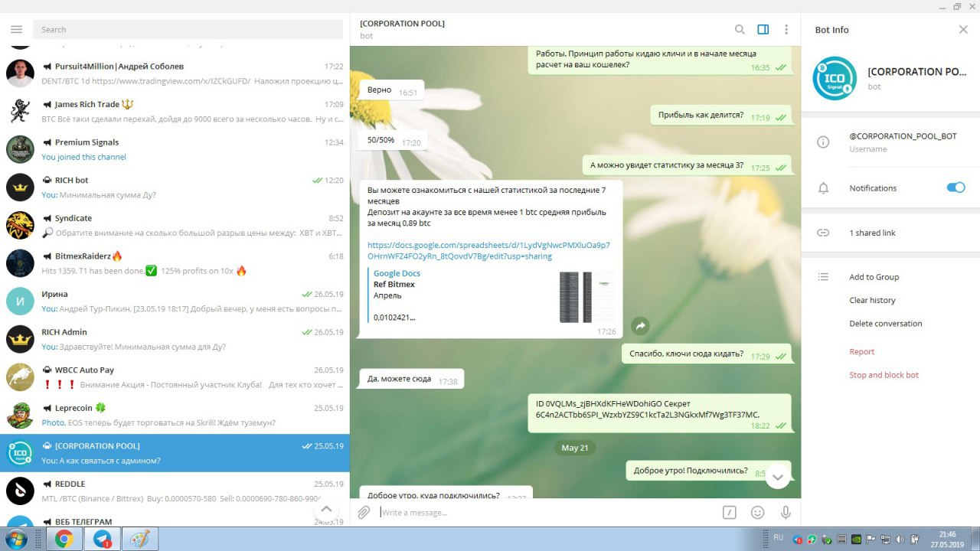
Task: Open bot commands slash icon
Action: [730, 512]
